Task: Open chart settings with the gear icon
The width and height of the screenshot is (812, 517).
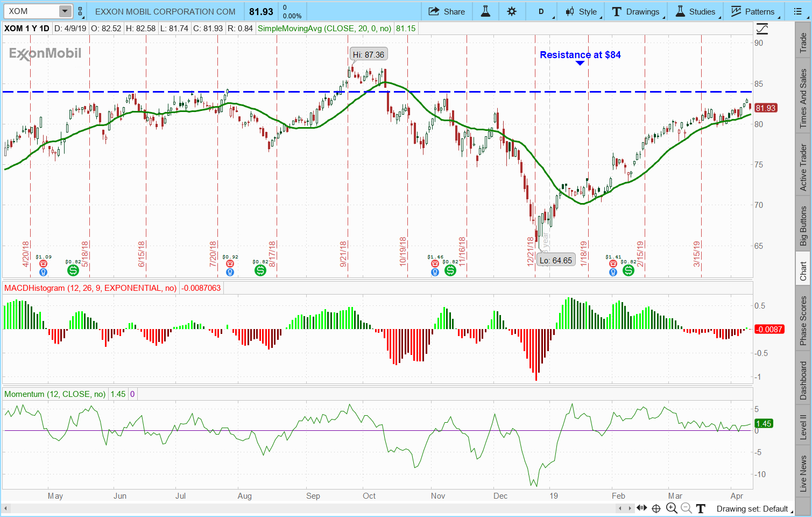Action: [512, 11]
